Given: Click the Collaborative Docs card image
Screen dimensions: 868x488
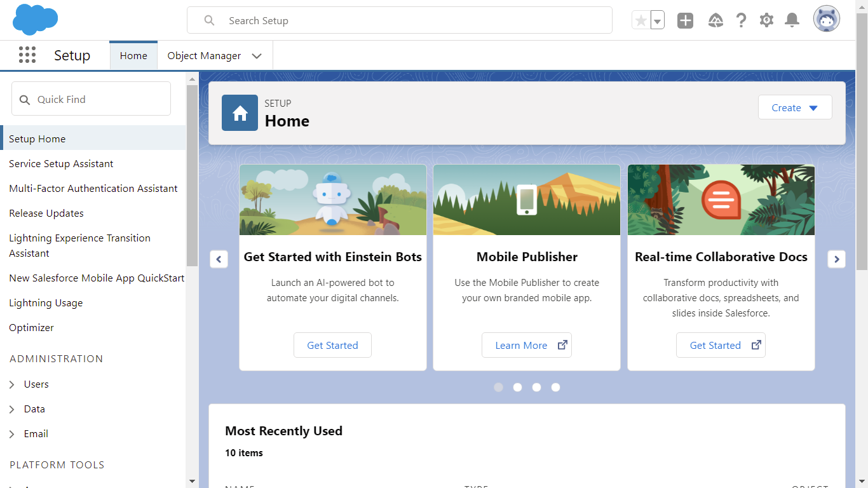Looking at the screenshot, I should (721, 200).
